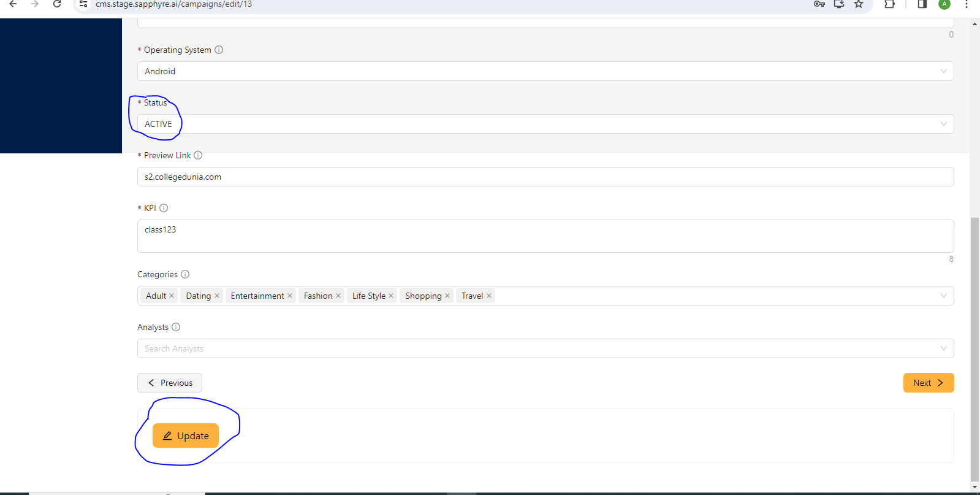This screenshot has height=495, width=980.
Task: Click the KPI text area
Action: point(545,236)
